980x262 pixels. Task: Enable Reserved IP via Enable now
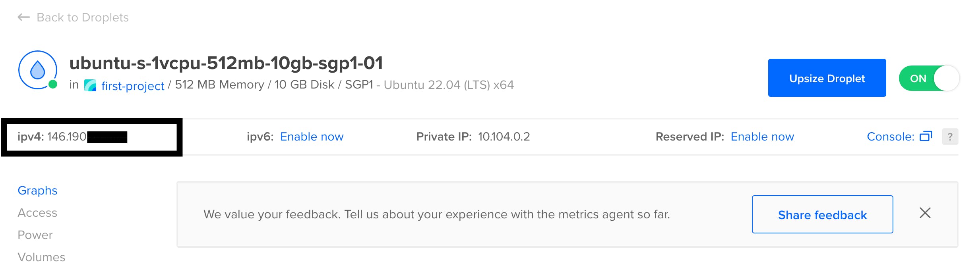[x=762, y=137]
